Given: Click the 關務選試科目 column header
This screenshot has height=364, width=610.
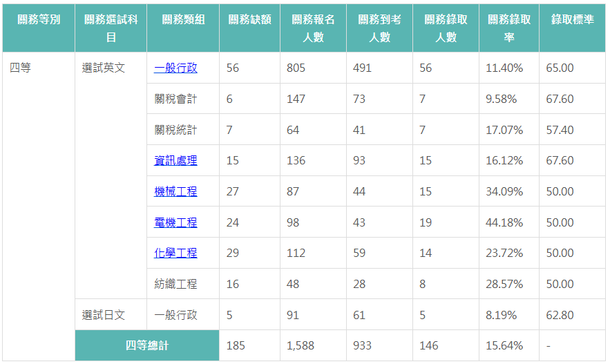Looking at the screenshot, I should (111, 28).
